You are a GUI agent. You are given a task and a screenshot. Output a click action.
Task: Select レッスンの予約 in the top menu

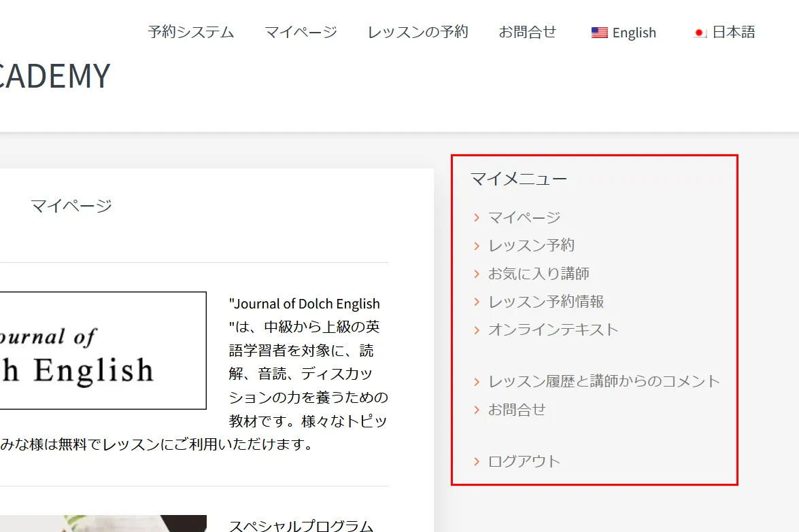pos(418,32)
